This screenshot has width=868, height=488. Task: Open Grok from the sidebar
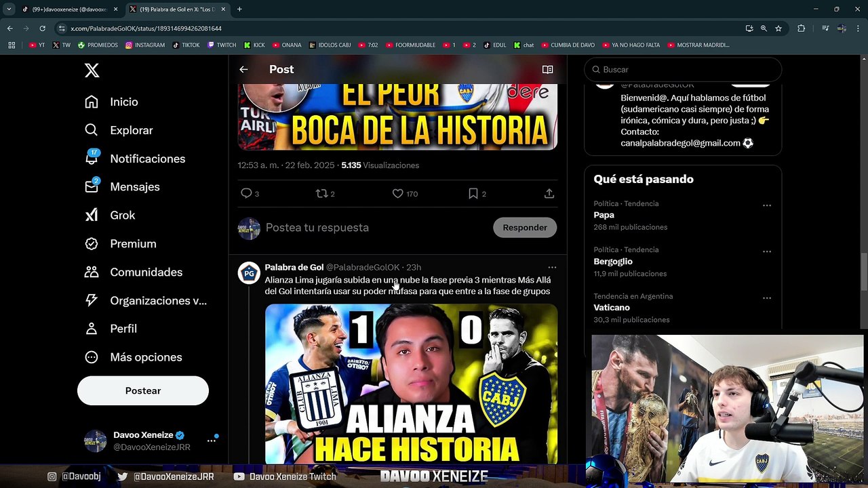coord(110,215)
